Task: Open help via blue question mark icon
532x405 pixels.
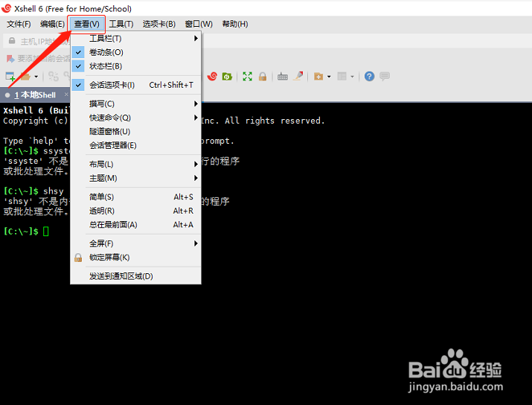Action: coord(369,77)
